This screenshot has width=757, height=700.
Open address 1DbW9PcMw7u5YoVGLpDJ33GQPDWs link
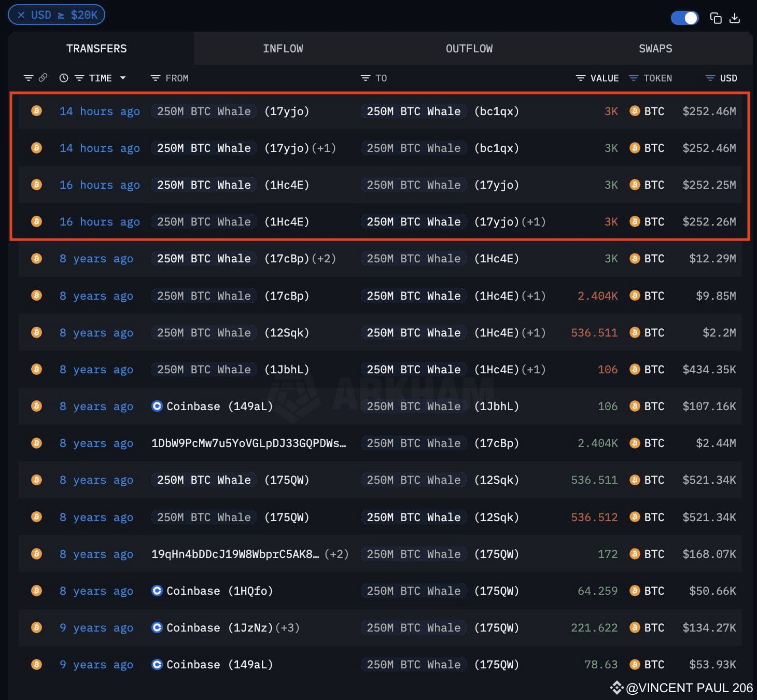click(x=249, y=443)
